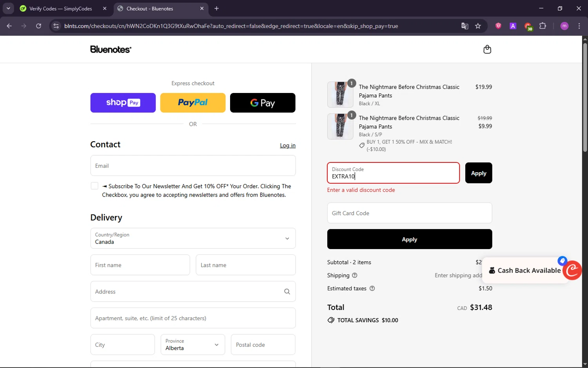This screenshot has height=368, width=588.
Task: Click the Black / XL pajama pants thumbnail
Action: (x=340, y=95)
